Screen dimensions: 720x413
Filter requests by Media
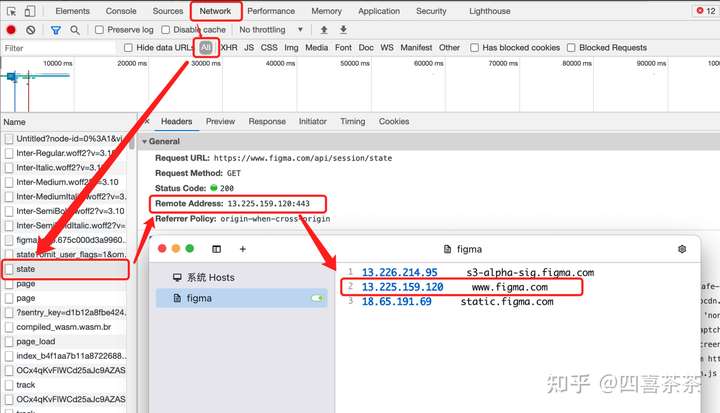tap(316, 47)
